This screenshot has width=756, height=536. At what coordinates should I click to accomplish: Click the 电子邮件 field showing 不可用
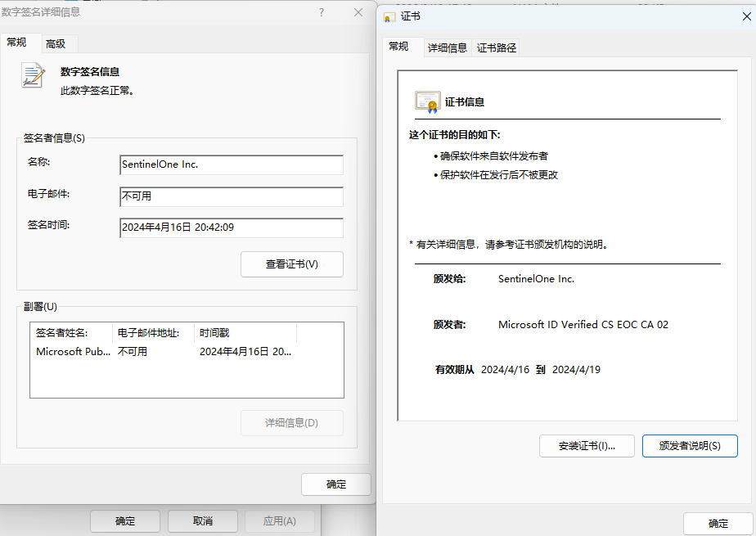click(232, 196)
